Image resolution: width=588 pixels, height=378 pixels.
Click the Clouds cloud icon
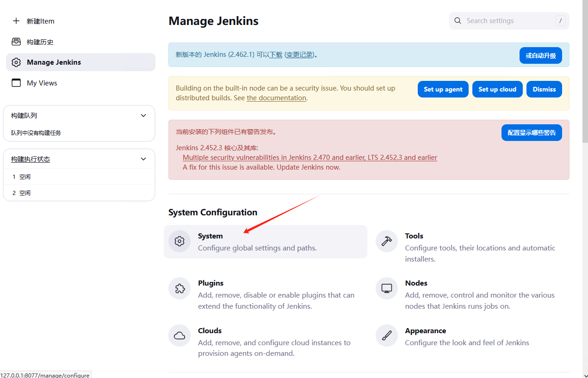tap(179, 336)
